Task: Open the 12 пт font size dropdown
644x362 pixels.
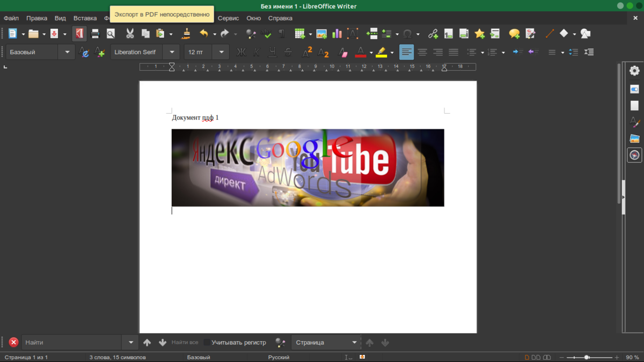Action: [221, 52]
